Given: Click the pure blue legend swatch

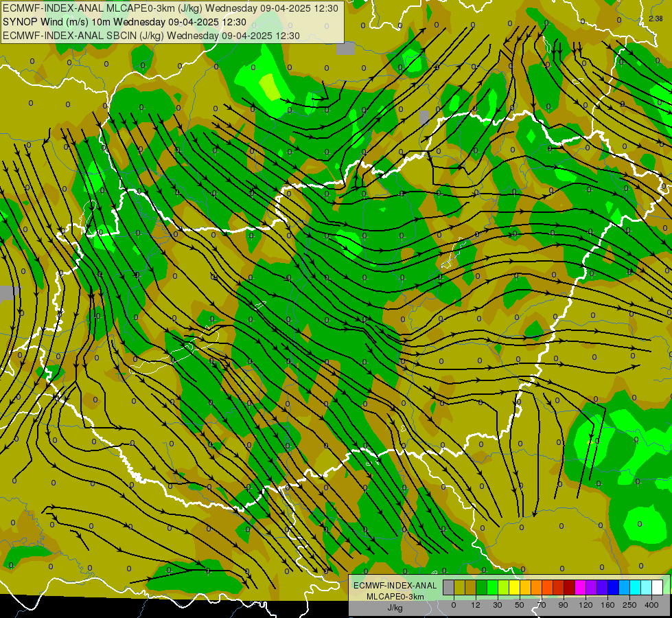Looking at the screenshot, I should pyautogui.click(x=614, y=587).
